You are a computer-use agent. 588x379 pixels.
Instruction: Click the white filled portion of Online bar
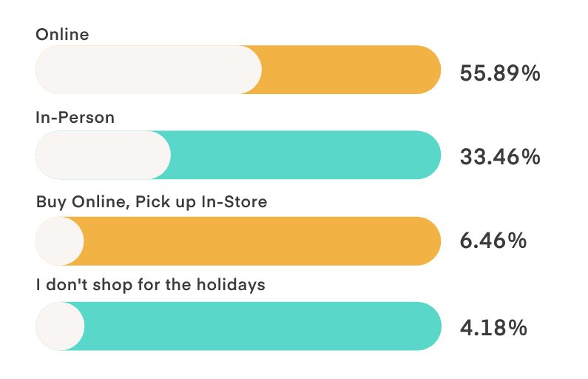coord(149,70)
